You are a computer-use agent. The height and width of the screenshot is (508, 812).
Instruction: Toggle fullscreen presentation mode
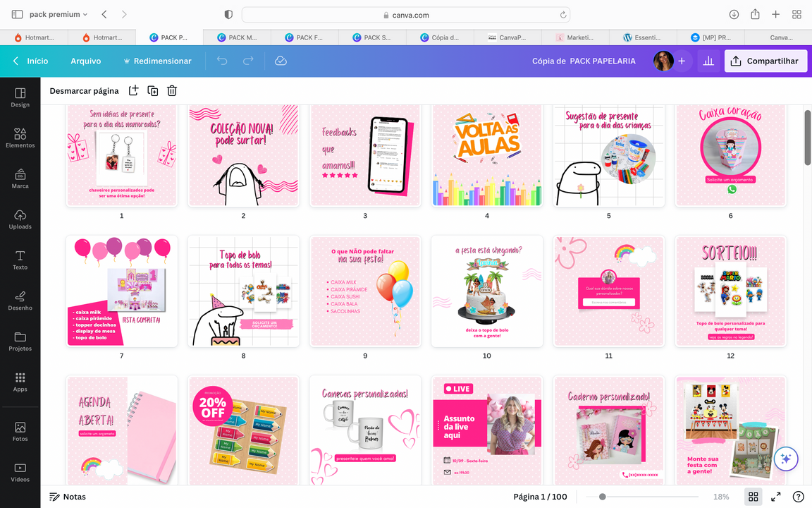[775, 497]
